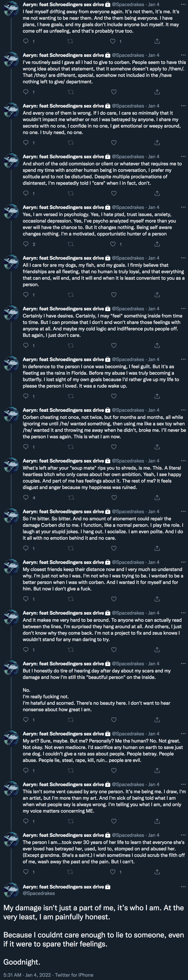Reply to the tweet about being versed in psychology

(26, 244)
